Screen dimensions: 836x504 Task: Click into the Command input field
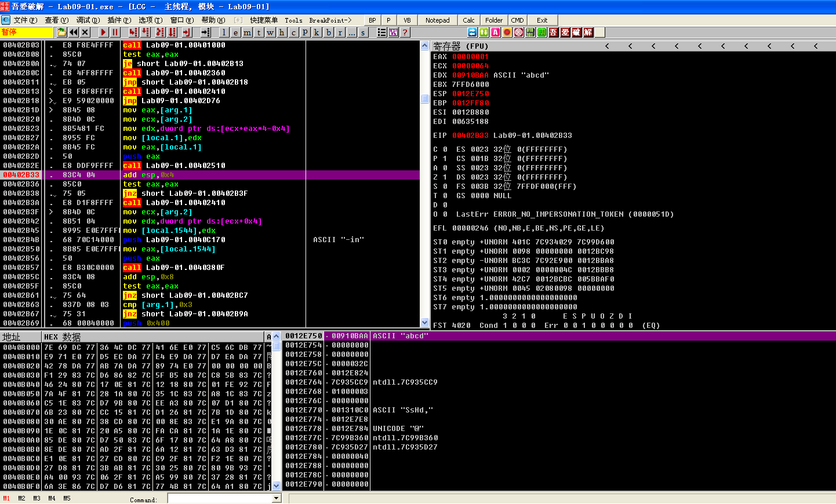click(220, 499)
